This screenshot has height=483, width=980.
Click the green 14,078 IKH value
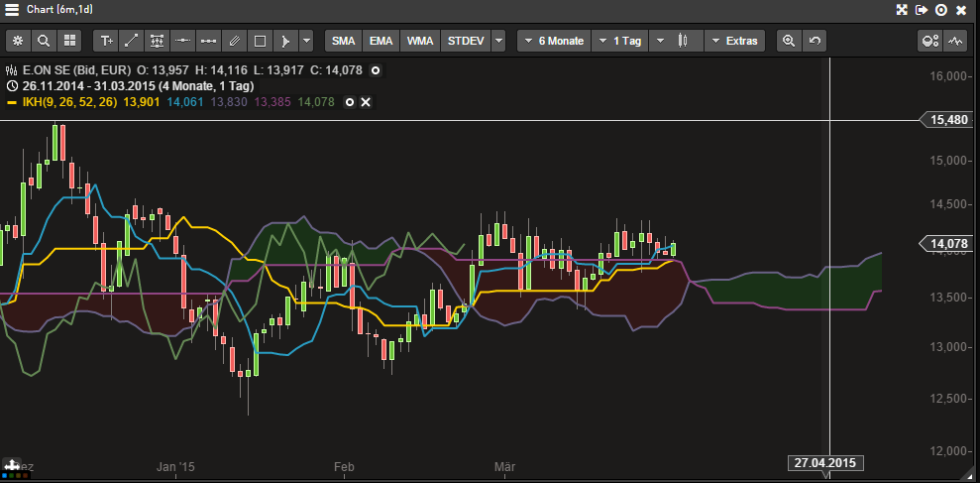(317, 102)
